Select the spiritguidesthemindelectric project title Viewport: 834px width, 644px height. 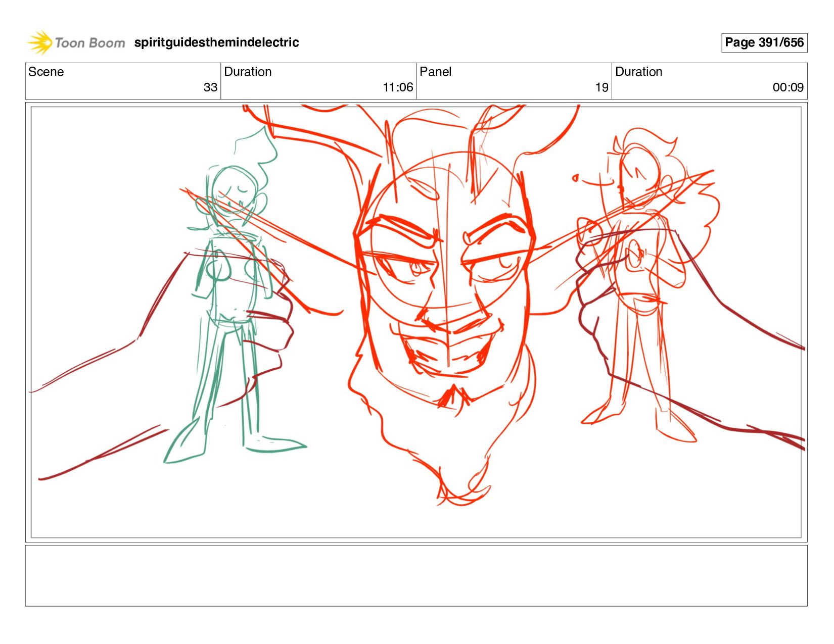(x=216, y=42)
